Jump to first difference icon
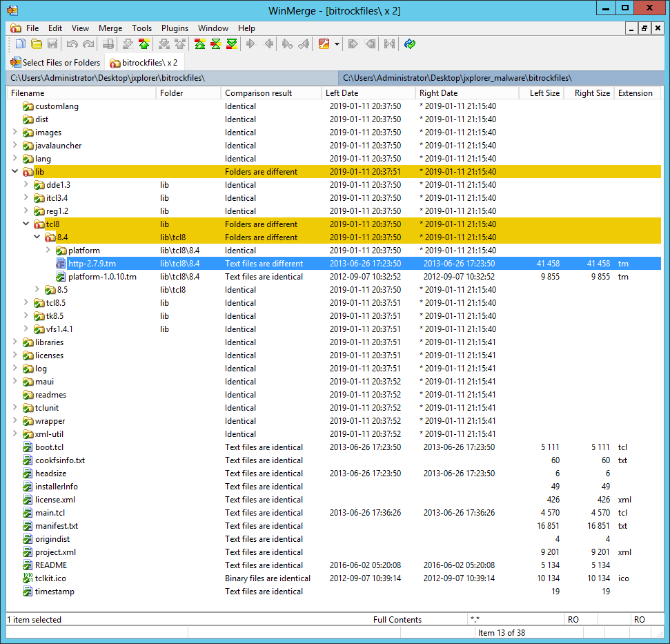 (199, 44)
